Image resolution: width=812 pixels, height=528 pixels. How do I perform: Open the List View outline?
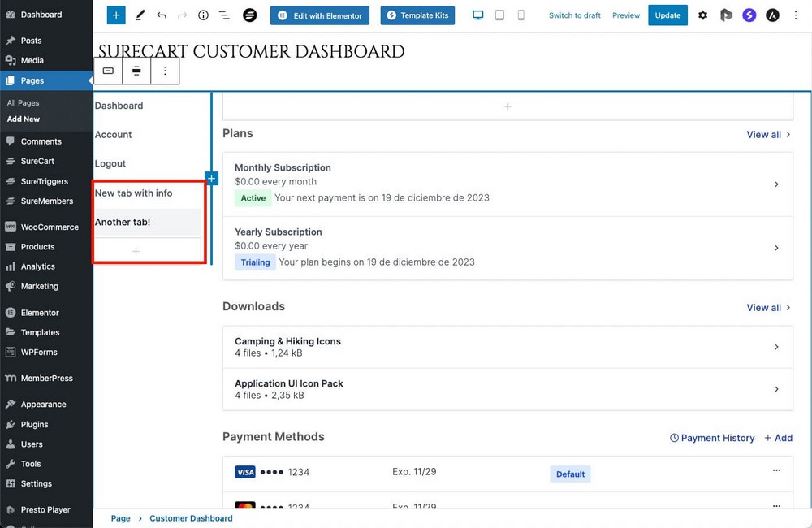(x=224, y=15)
